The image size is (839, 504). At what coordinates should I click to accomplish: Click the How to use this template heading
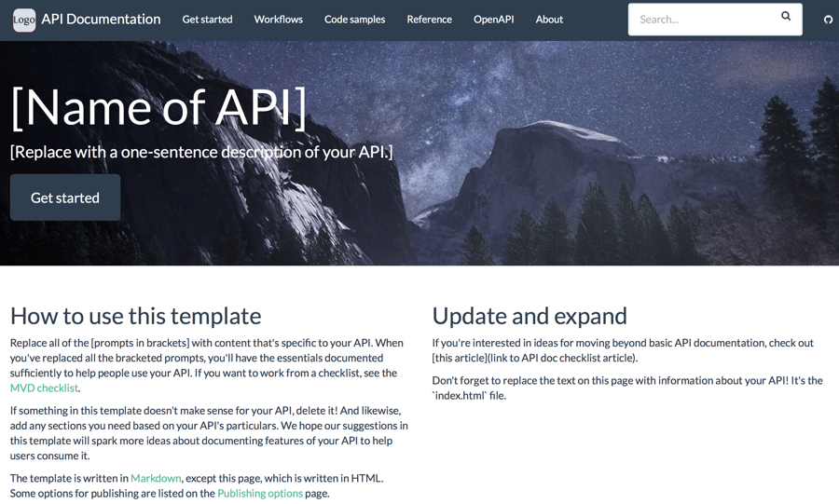coord(136,317)
